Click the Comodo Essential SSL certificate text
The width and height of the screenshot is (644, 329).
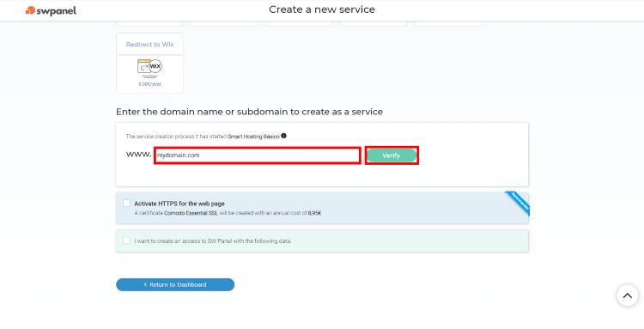point(191,213)
